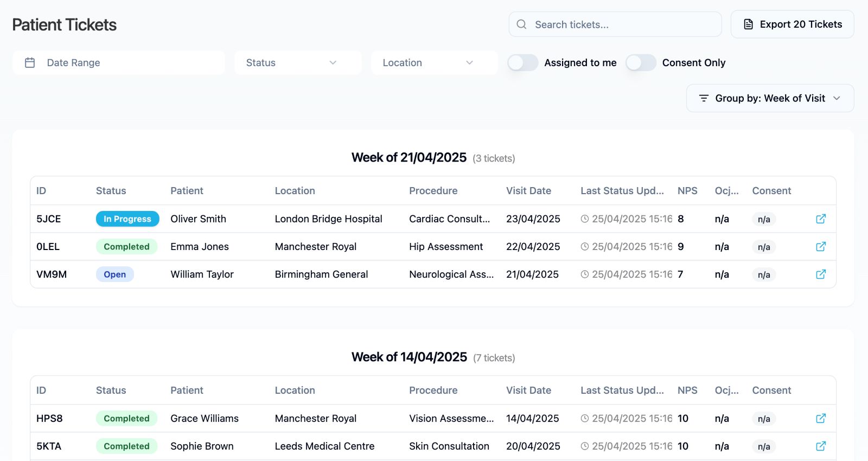Click the document icon on Export button
Screen dimensions: 868x461
[748, 24]
